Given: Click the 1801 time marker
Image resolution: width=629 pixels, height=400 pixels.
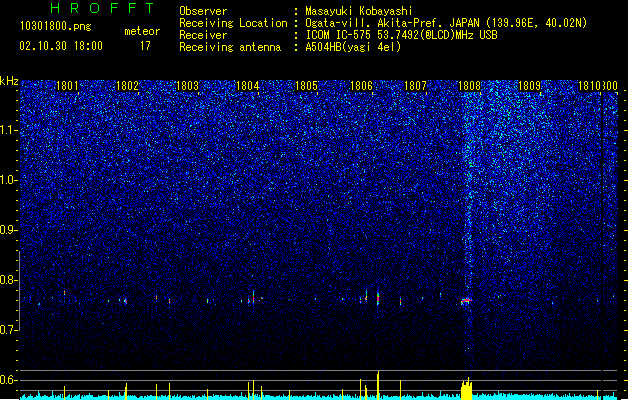Looking at the screenshot, I should [67, 86].
